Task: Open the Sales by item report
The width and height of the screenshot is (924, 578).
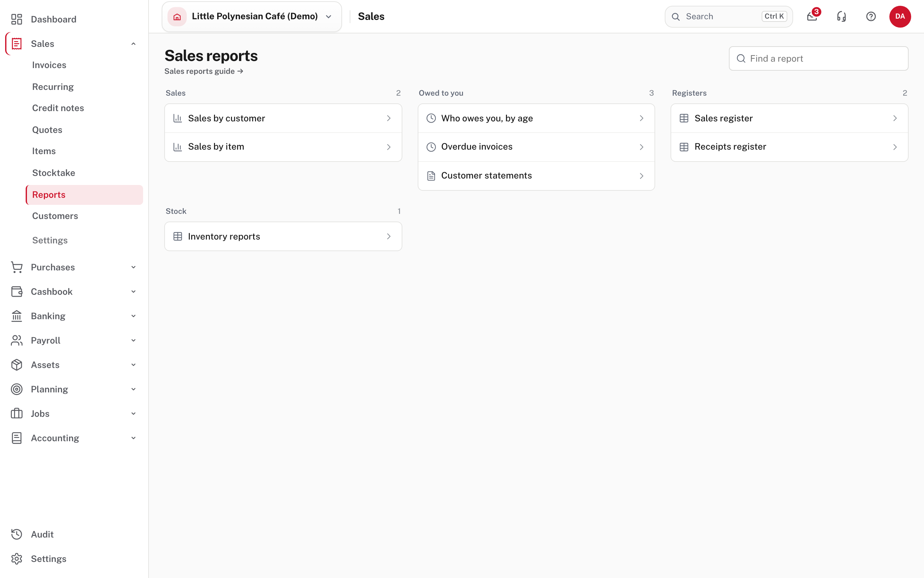Action: point(283,147)
